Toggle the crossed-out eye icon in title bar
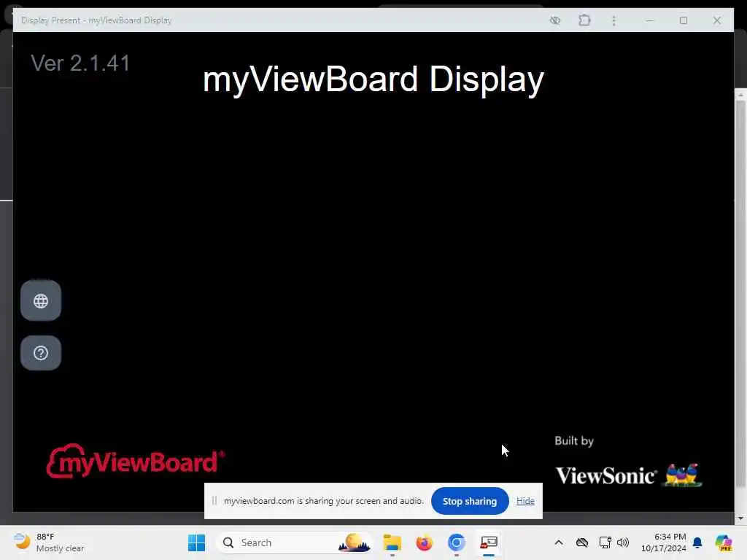 click(x=554, y=20)
